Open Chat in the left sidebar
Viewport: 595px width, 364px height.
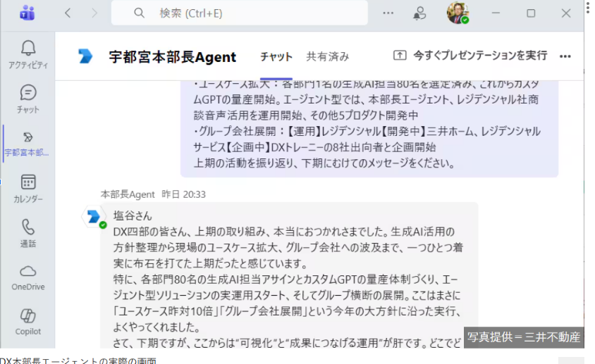tap(28, 99)
